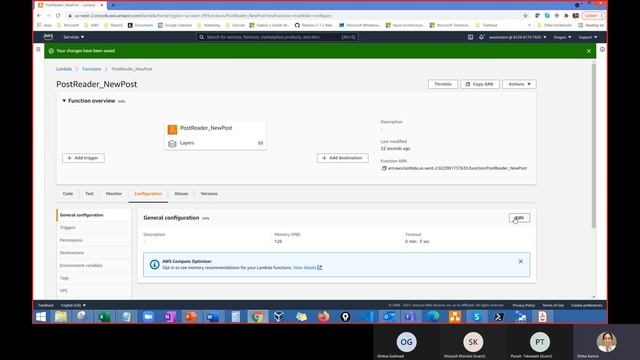640x360 pixels.
Task: Collapse the Function overview section
Action: 64,100
